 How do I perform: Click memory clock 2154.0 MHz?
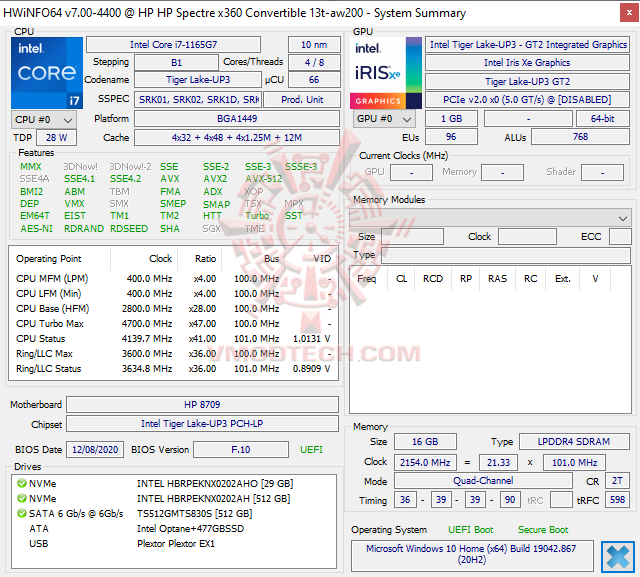pyautogui.click(x=425, y=462)
